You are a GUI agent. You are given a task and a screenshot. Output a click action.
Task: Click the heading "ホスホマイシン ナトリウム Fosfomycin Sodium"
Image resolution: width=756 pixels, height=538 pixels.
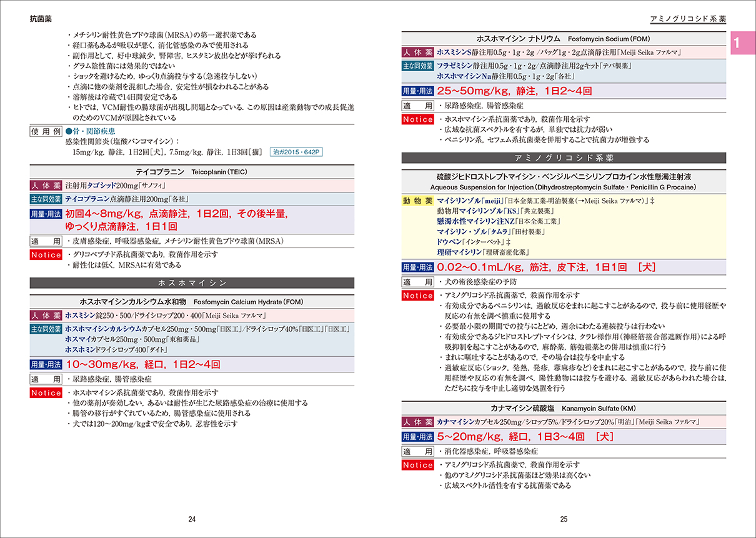tap(564, 39)
